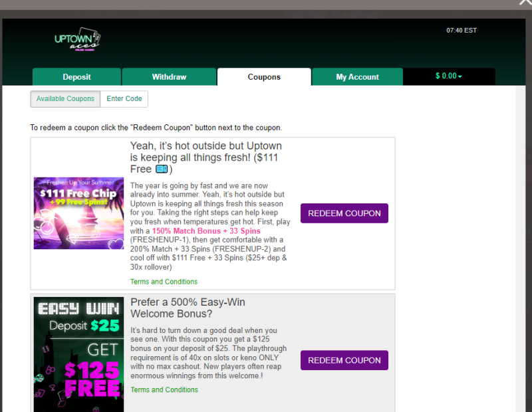Go to the My Account tab
The height and width of the screenshot is (412, 532).
tap(357, 77)
